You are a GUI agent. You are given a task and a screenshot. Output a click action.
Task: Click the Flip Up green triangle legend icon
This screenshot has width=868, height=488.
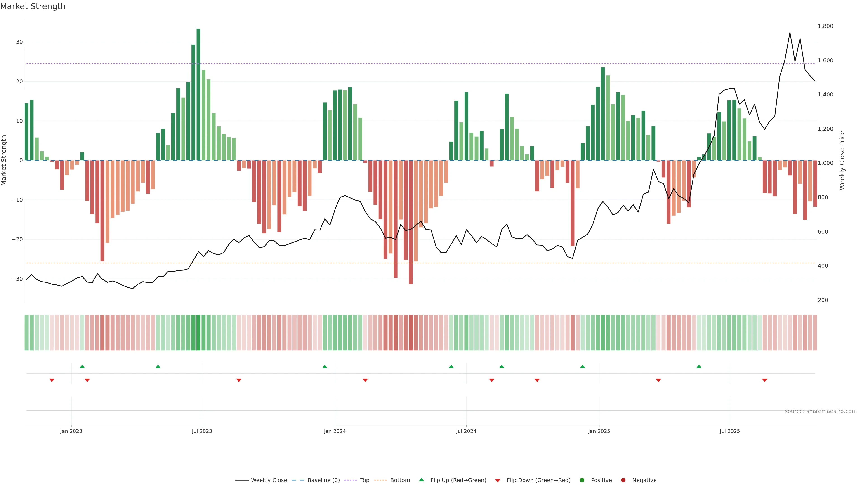(421, 480)
